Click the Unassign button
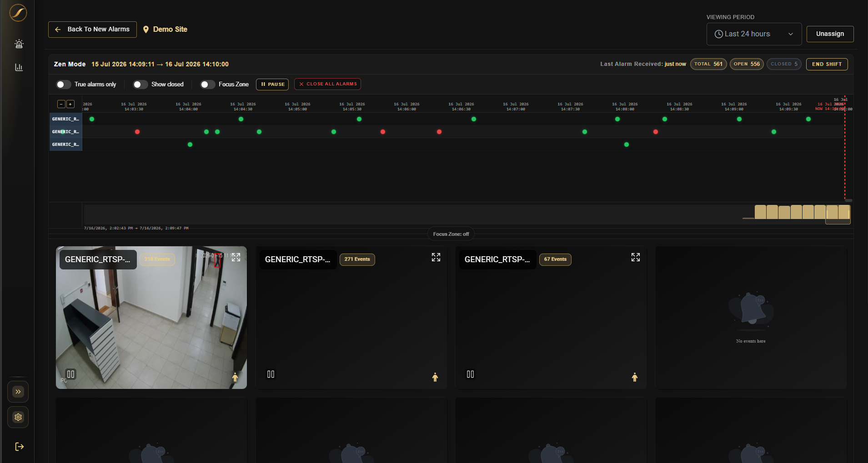 click(x=830, y=34)
